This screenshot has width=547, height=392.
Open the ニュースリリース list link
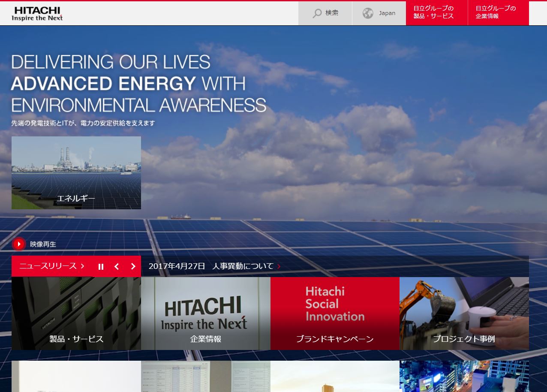[51, 266]
